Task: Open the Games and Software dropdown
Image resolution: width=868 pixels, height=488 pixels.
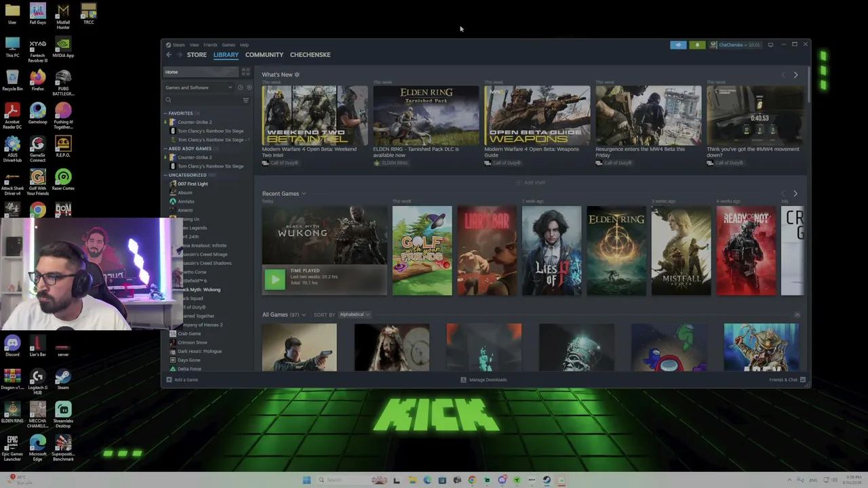Action: coord(199,87)
